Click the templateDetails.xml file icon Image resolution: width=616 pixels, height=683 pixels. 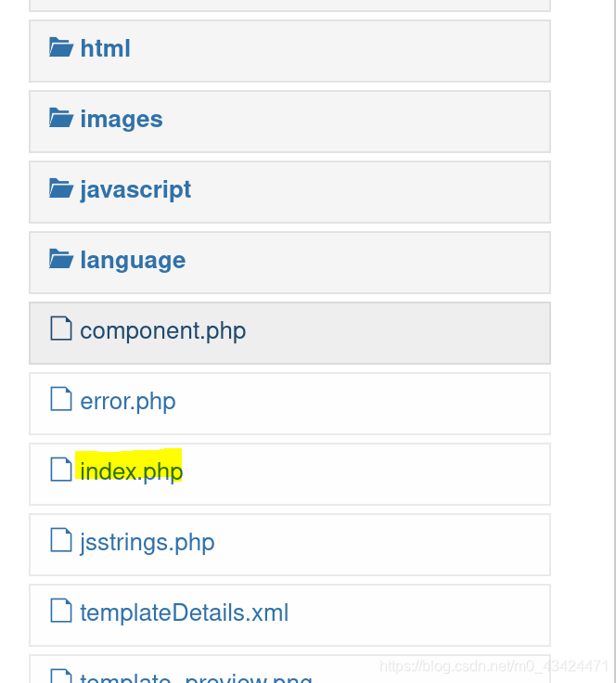[61, 611]
